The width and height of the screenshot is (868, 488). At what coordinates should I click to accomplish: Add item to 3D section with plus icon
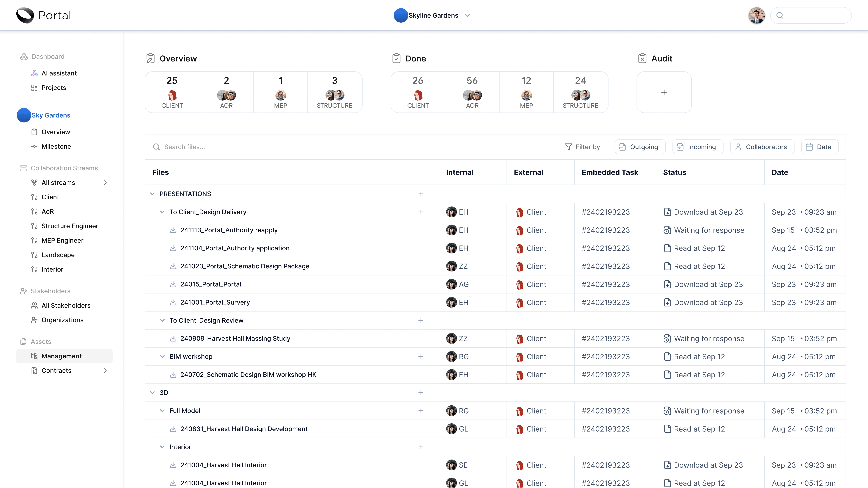tap(421, 393)
